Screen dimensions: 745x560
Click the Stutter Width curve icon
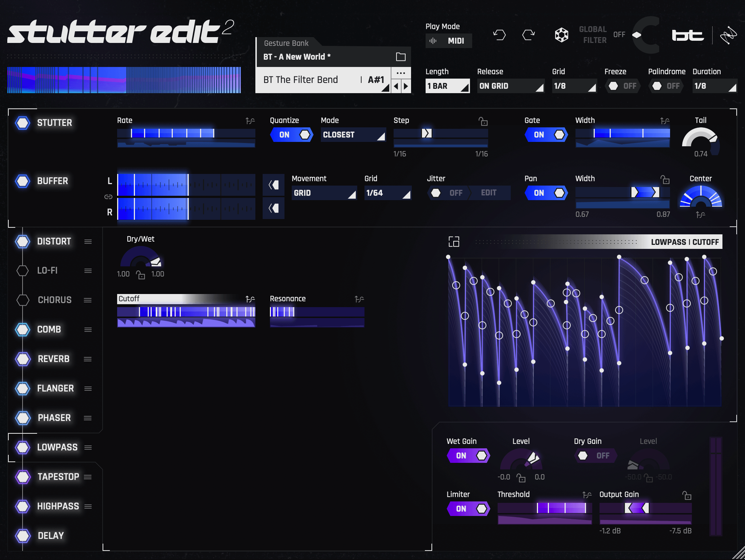pyautogui.click(x=665, y=120)
